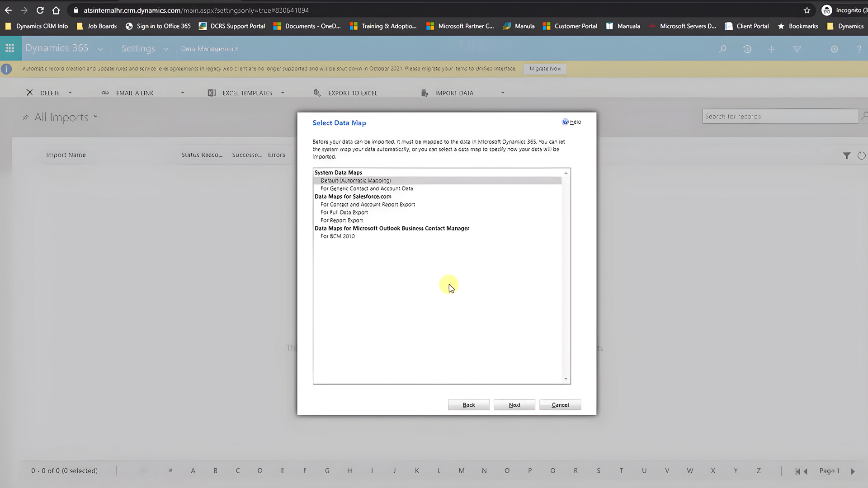Screen dimensions: 868x488
Task: Click in the Search for records field
Action: pos(780,116)
